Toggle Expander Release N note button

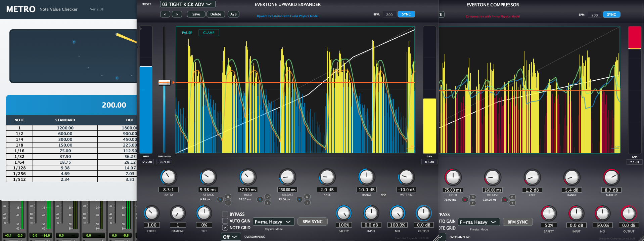299,199
